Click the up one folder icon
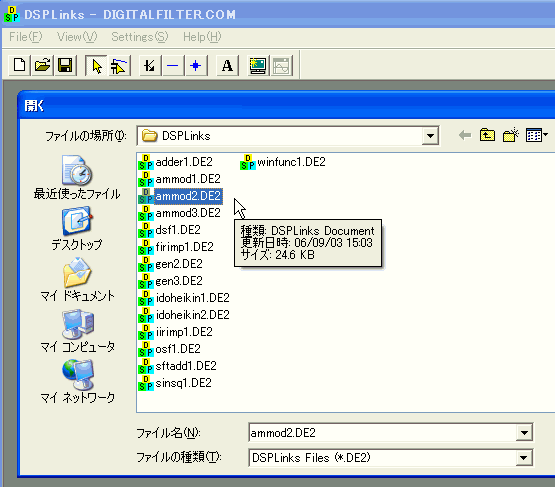This screenshot has height=487, width=555. [x=487, y=135]
